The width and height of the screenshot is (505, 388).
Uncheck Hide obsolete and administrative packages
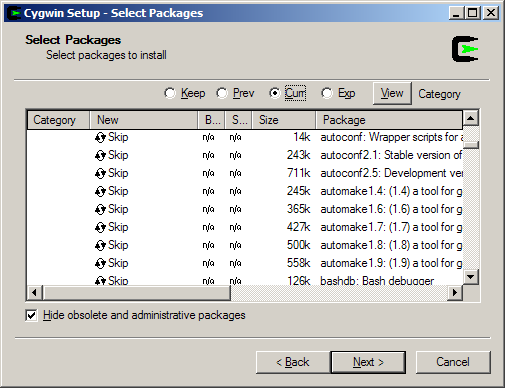coord(31,315)
